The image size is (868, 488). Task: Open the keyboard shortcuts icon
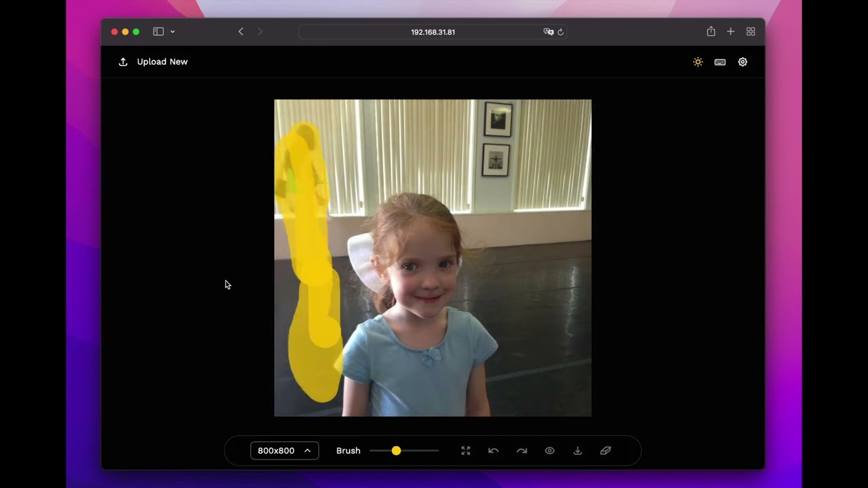point(720,62)
